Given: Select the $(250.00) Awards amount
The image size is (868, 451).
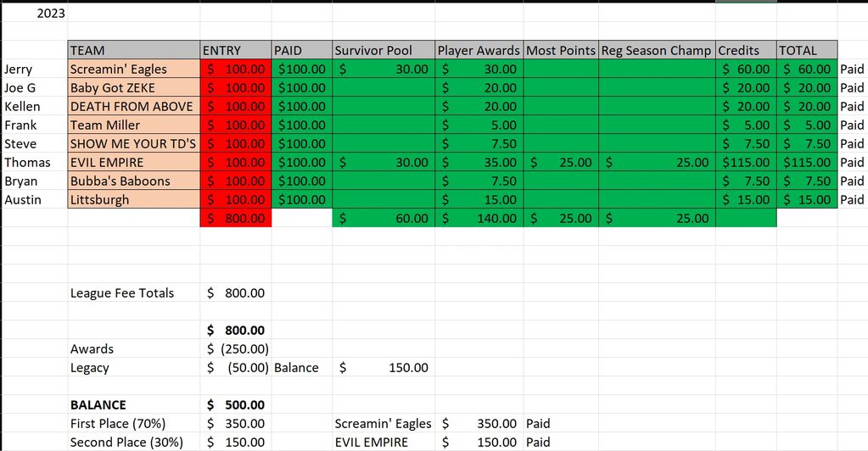Looking at the screenshot, I should pyautogui.click(x=236, y=349).
